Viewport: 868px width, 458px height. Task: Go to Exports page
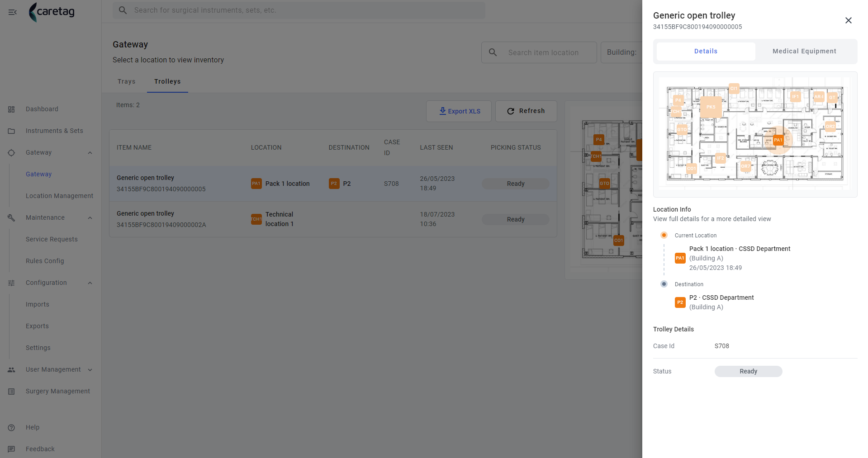(x=37, y=326)
